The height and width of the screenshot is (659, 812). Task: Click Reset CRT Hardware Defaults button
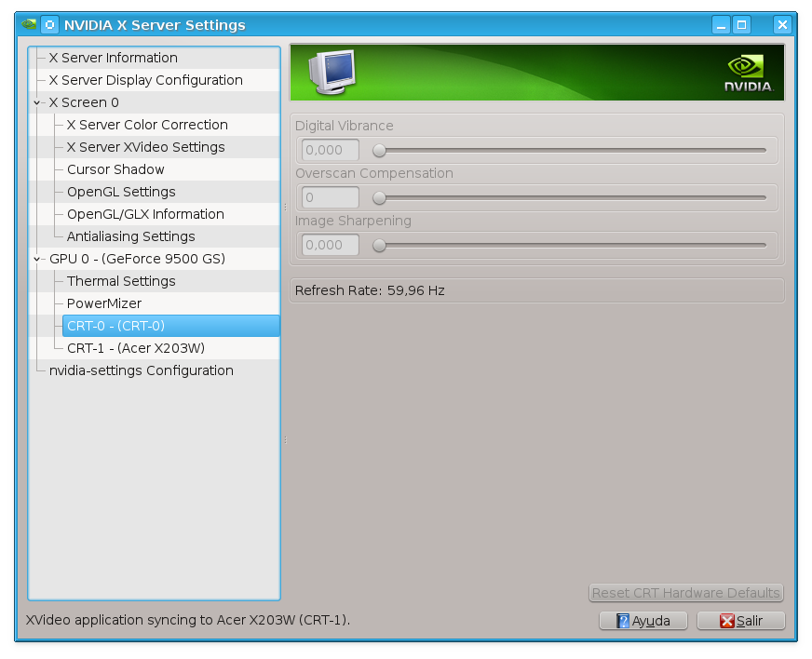(x=686, y=593)
